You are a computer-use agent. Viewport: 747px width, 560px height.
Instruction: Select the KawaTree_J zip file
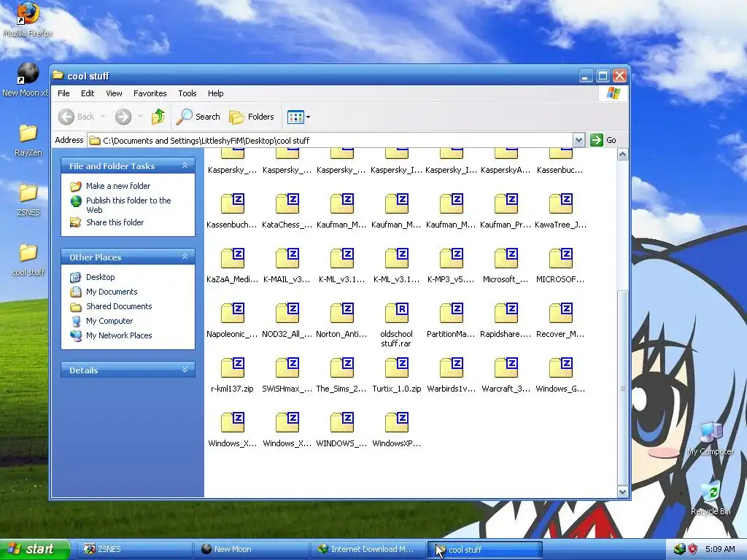click(x=560, y=211)
